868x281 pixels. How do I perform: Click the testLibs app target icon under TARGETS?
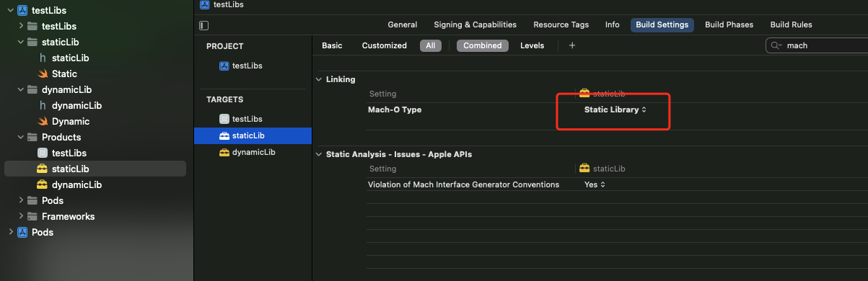click(x=224, y=119)
